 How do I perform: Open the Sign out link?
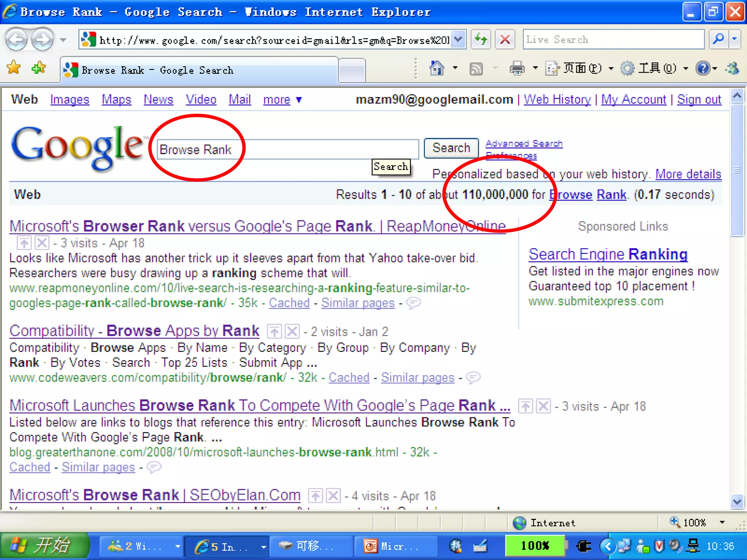699,100
